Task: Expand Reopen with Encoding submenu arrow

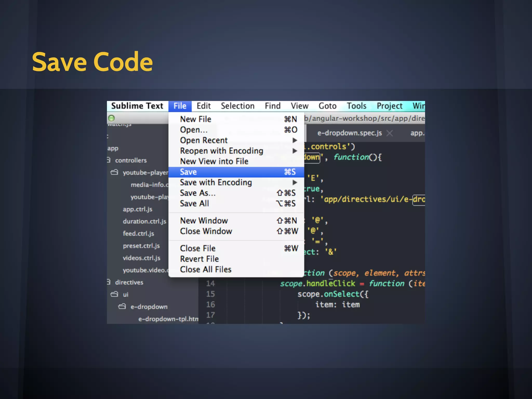Action: click(295, 151)
